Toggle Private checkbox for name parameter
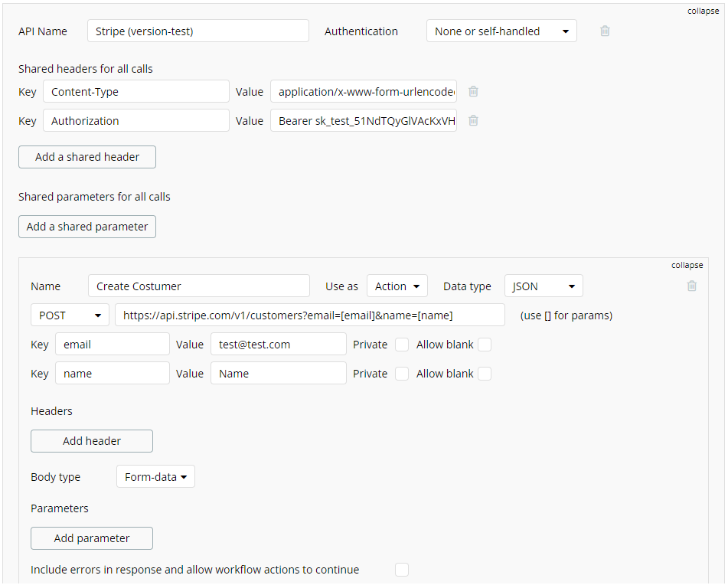The width and height of the screenshot is (728, 585). point(402,374)
